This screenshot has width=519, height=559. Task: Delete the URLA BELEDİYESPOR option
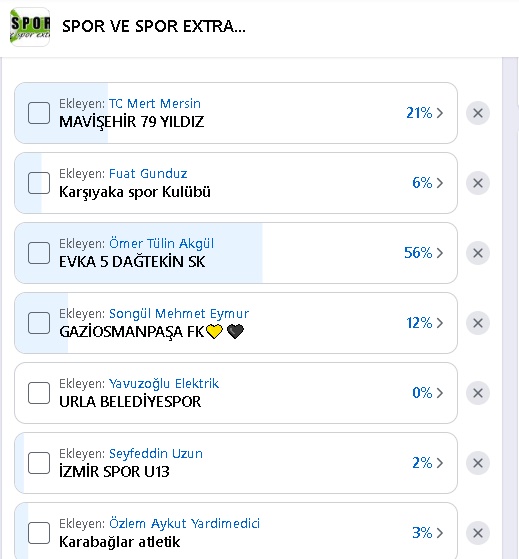click(478, 393)
